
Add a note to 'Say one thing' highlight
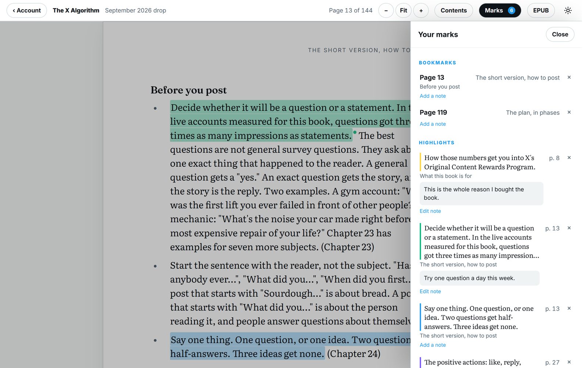tap(433, 345)
